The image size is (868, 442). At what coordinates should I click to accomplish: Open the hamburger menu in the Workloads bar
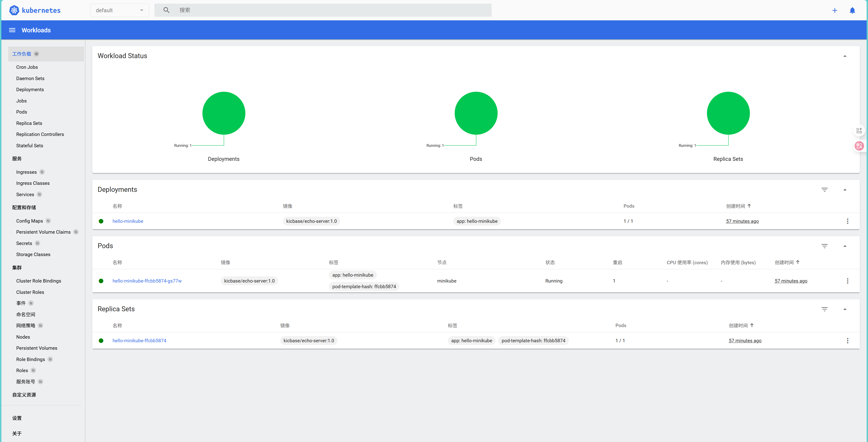pos(12,30)
